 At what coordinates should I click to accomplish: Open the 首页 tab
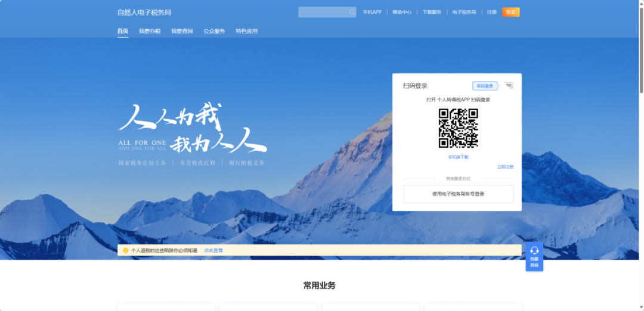pyautogui.click(x=123, y=31)
